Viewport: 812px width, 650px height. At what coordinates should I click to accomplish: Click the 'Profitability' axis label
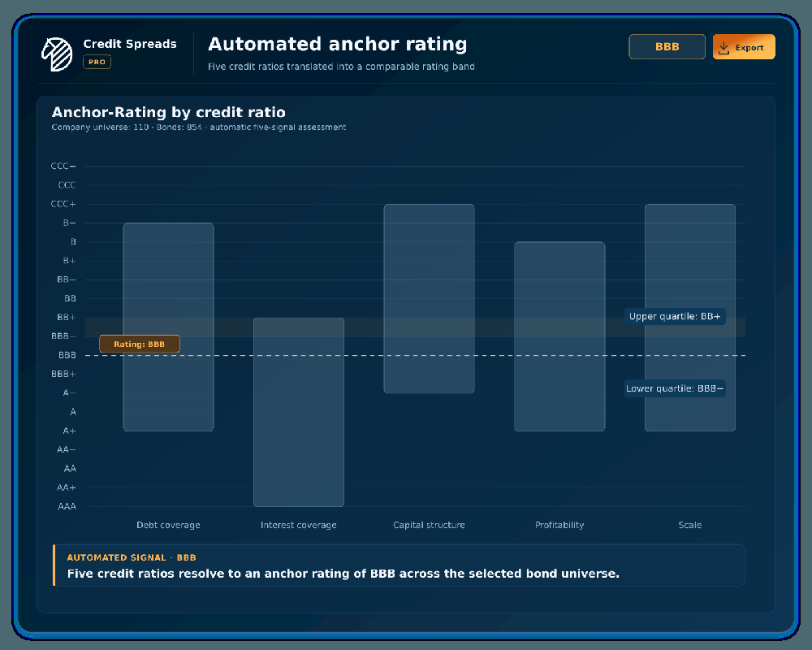559,525
